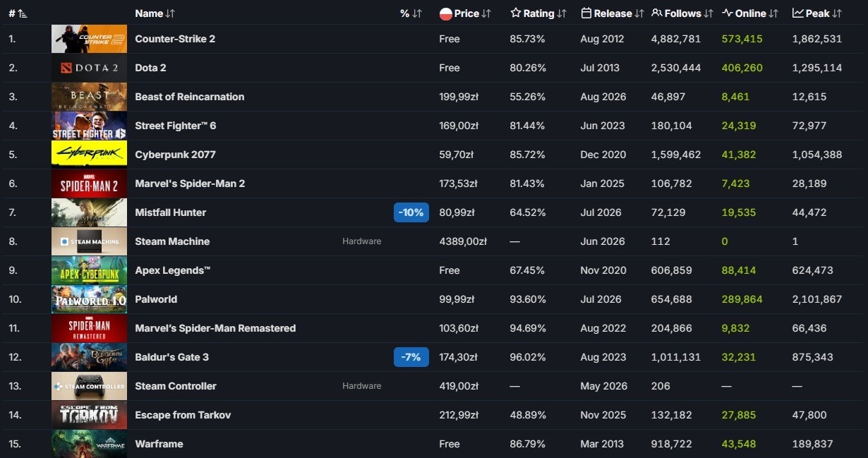The width and height of the screenshot is (868, 458).
Task: Sort by Peak chart icon column
Action: pyautogui.click(x=817, y=13)
